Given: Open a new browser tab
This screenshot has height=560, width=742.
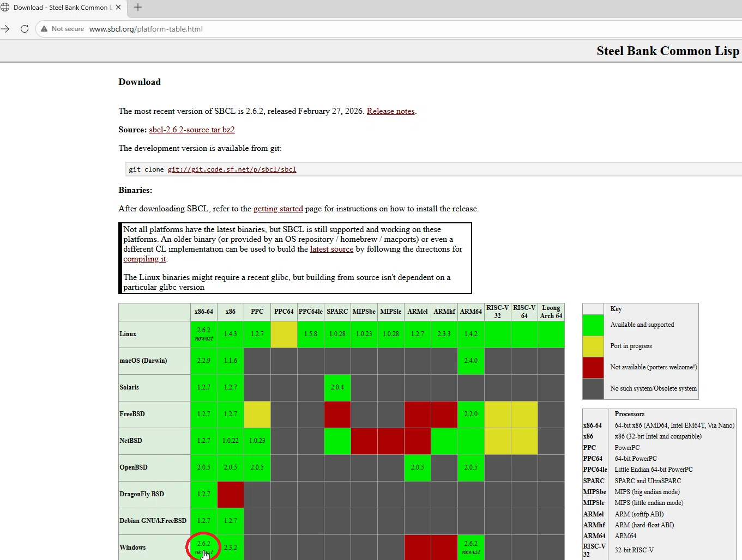Looking at the screenshot, I should (x=138, y=7).
